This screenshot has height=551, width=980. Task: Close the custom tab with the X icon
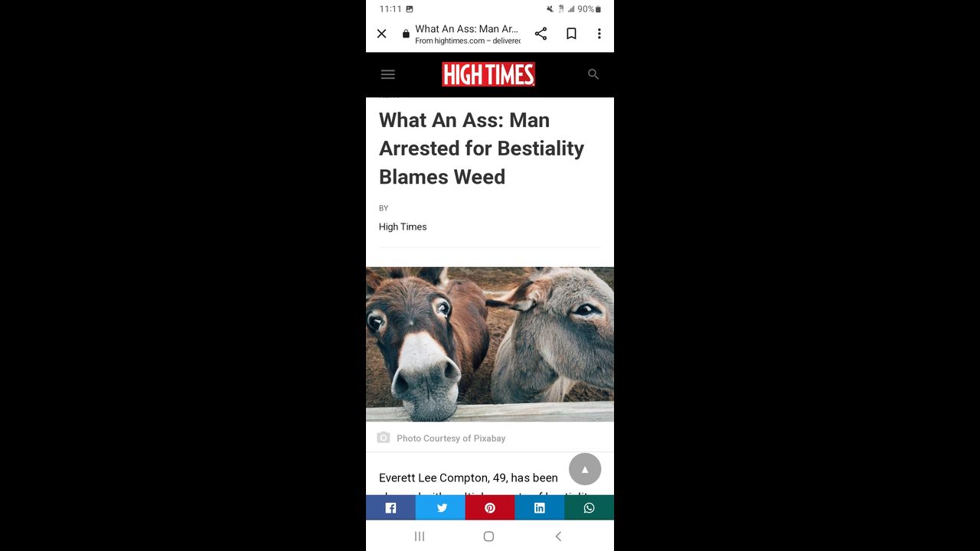[381, 34]
